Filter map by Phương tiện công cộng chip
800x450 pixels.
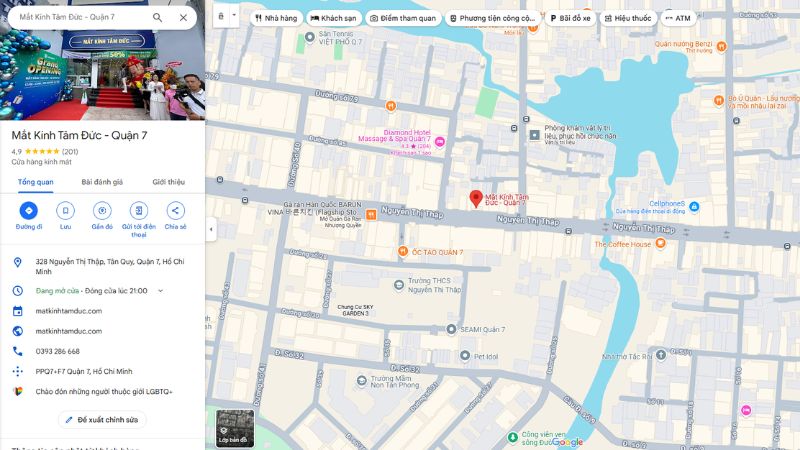[x=493, y=18]
